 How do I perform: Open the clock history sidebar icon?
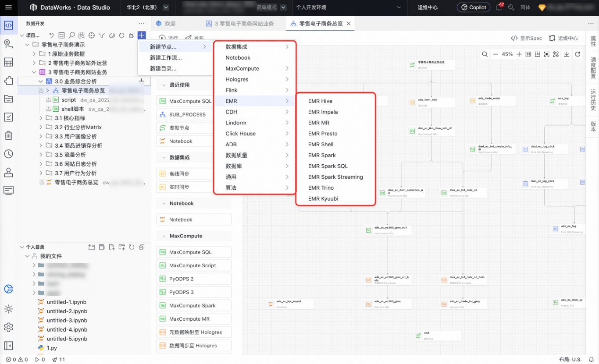coord(8,154)
